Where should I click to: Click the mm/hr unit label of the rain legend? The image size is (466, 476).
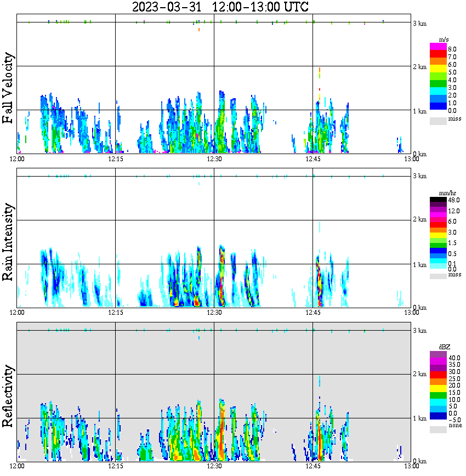pos(447,193)
